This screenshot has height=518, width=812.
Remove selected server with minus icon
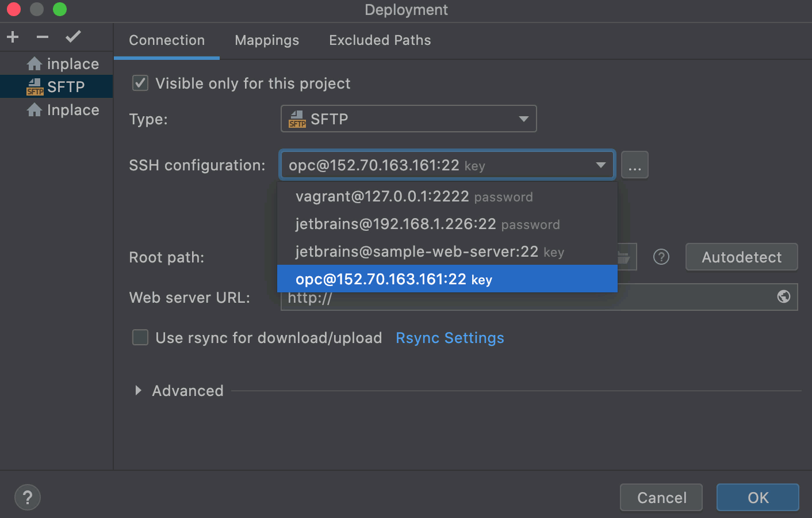[43, 37]
